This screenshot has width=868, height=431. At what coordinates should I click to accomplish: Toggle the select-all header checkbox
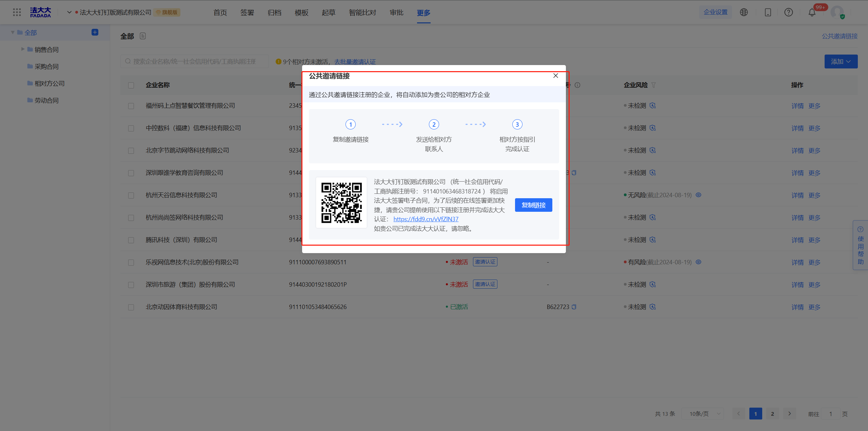131,85
